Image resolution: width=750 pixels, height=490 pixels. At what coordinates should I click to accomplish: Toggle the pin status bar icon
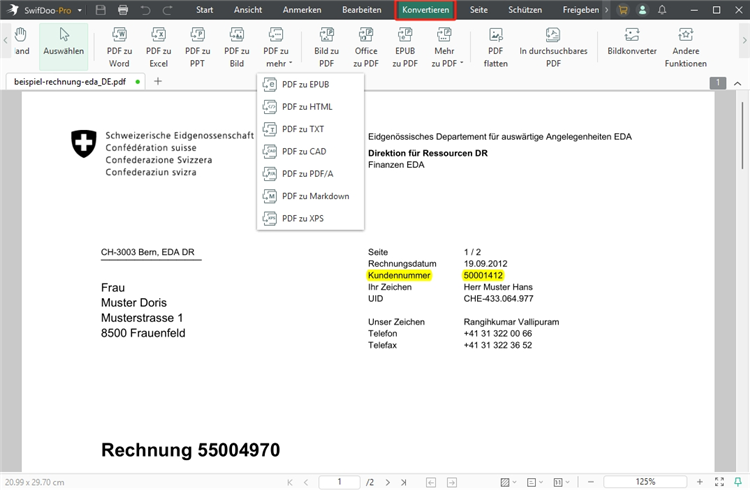(738, 482)
